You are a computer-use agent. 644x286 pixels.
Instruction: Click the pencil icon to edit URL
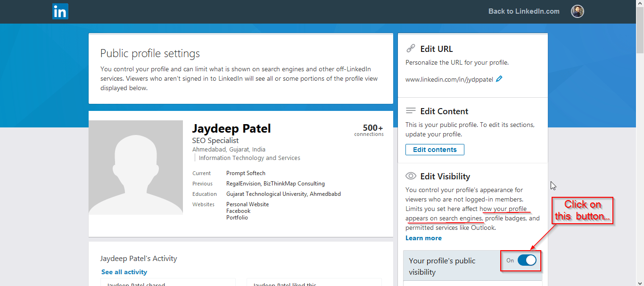coord(499,79)
